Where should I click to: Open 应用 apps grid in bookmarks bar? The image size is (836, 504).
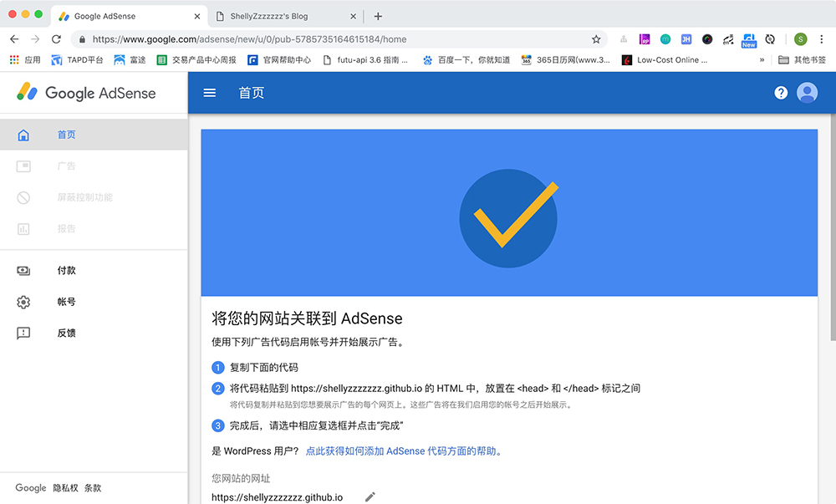tap(24, 59)
